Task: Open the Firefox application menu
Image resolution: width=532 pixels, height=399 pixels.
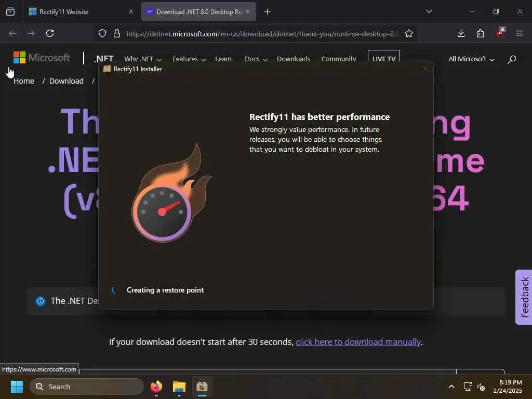Action: point(519,33)
